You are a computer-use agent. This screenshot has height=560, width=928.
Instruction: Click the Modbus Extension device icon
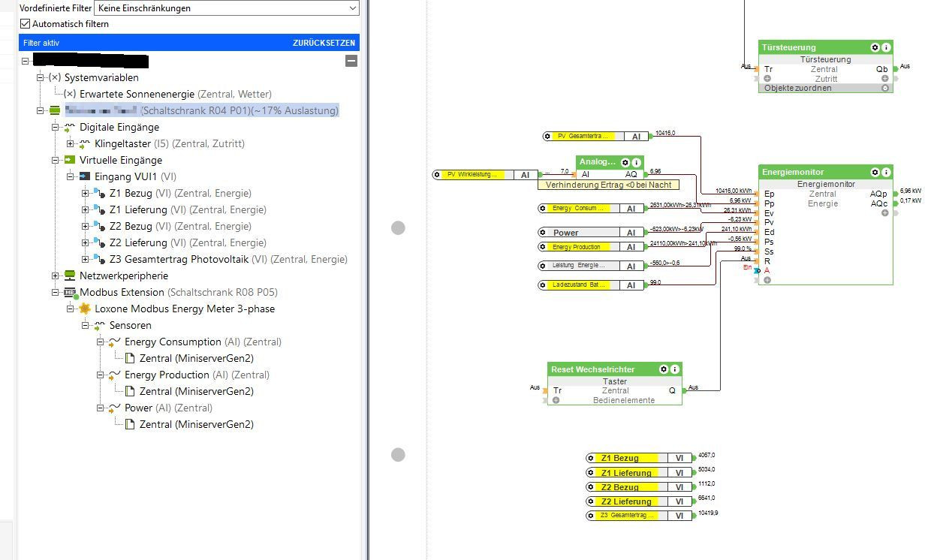70,292
